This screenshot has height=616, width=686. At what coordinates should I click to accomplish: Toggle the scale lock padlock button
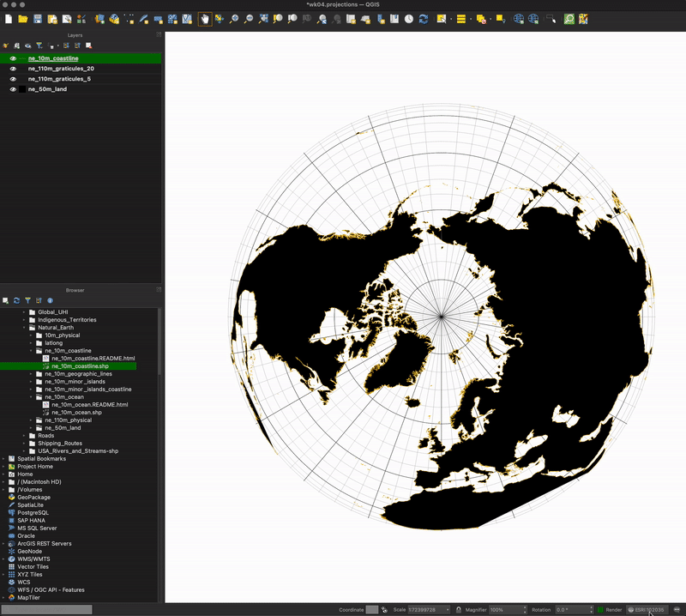pyautogui.click(x=458, y=609)
